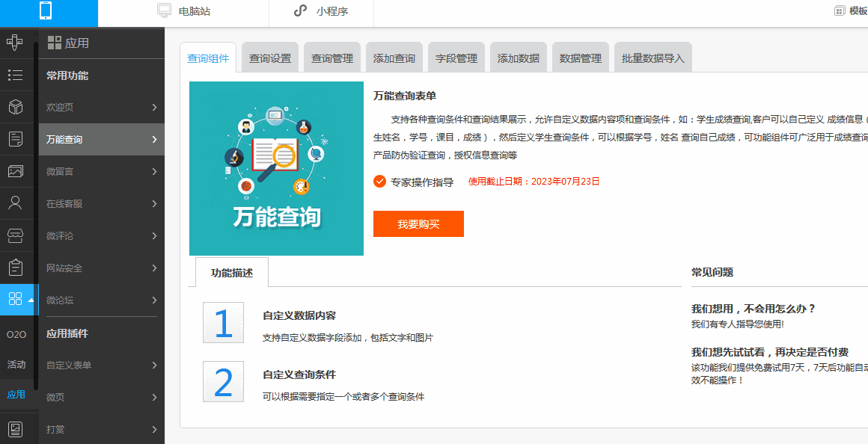This screenshot has height=444, width=868.
Task: Expand the 在线客服 menu chevron
Action: tap(154, 203)
